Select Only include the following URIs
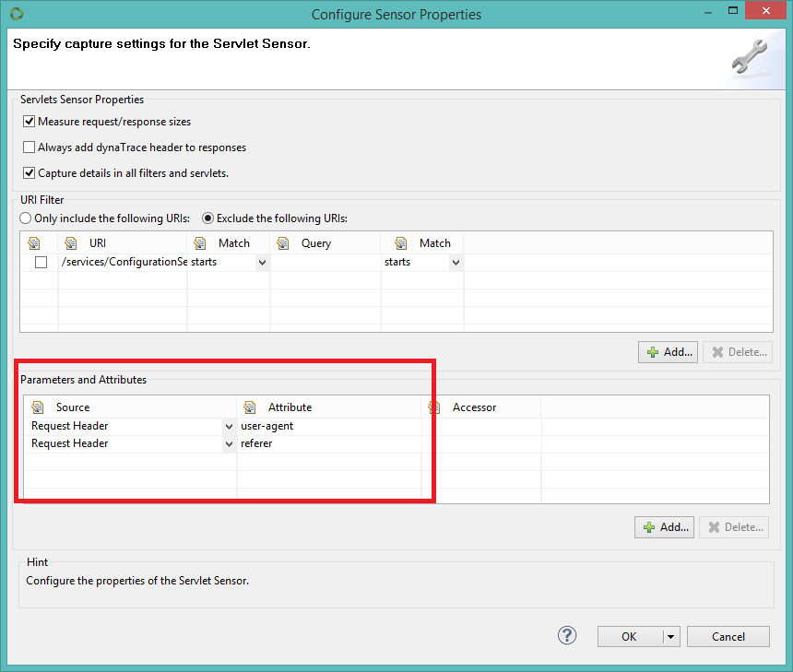The image size is (793, 672). pyautogui.click(x=25, y=218)
